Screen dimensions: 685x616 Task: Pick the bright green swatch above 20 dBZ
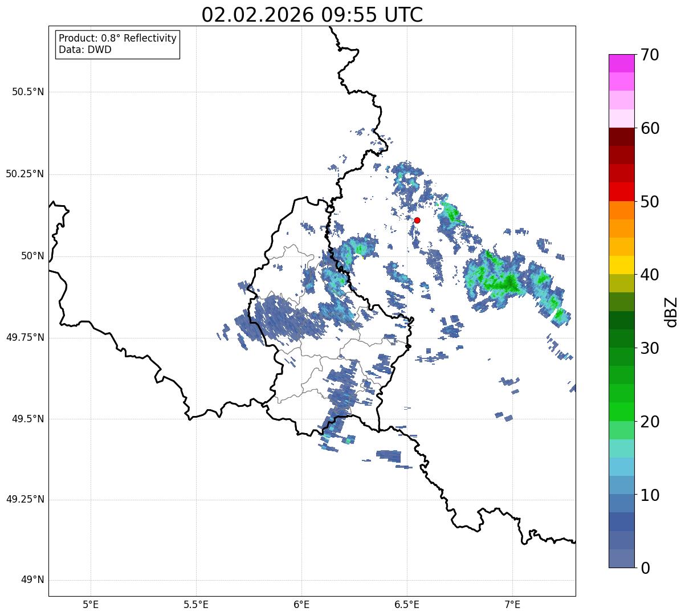pyautogui.click(x=621, y=411)
